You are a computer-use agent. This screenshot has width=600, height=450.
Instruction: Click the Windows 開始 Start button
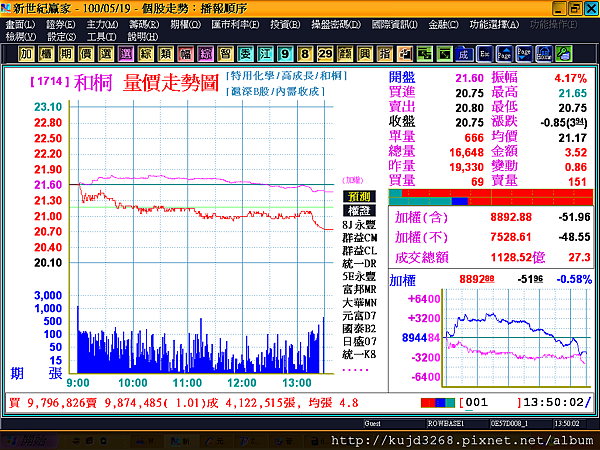29,440
